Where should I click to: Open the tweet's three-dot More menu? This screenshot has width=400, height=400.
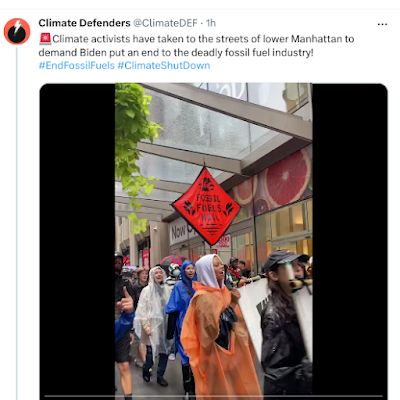coord(382,24)
